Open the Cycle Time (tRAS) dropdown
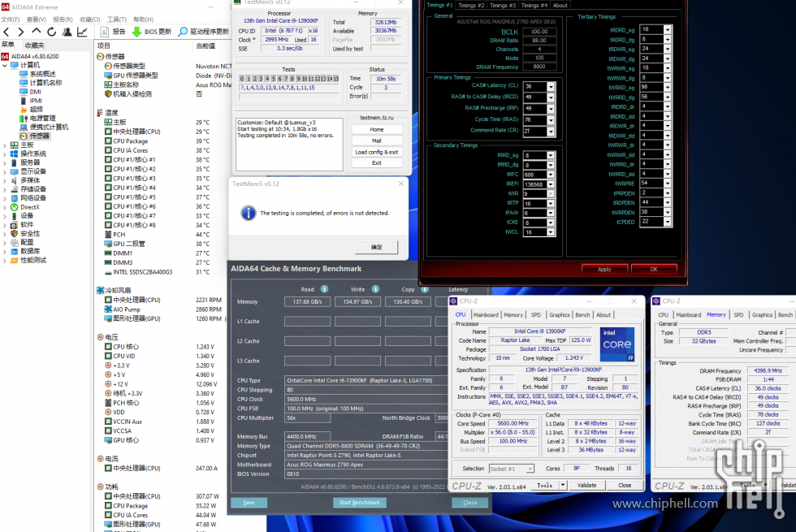The width and height of the screenshot is (796, 532). (x=551, y=120)
